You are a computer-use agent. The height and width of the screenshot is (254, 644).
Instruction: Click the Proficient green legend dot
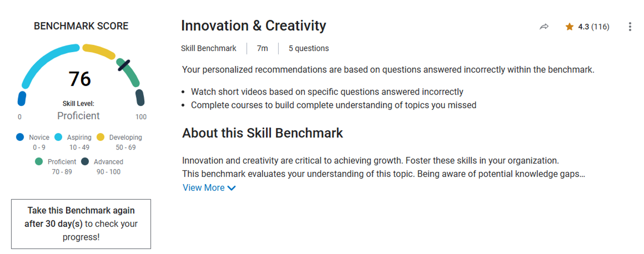click(x=39, y=161)
